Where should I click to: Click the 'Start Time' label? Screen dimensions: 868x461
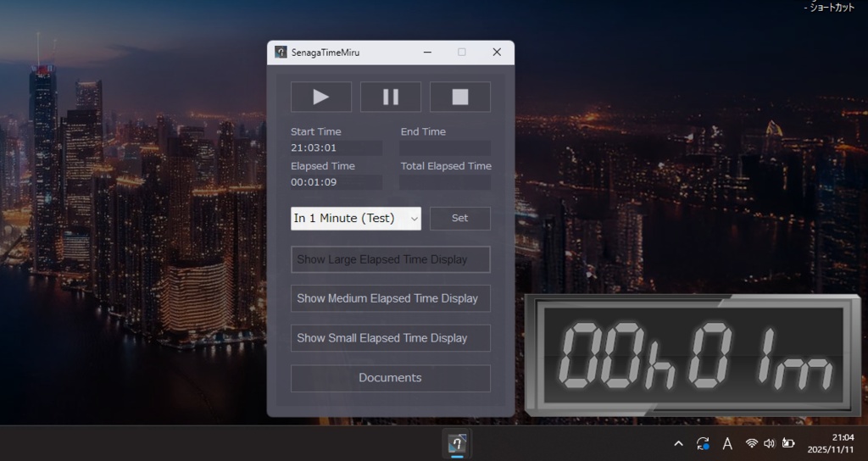coord(316,131)
